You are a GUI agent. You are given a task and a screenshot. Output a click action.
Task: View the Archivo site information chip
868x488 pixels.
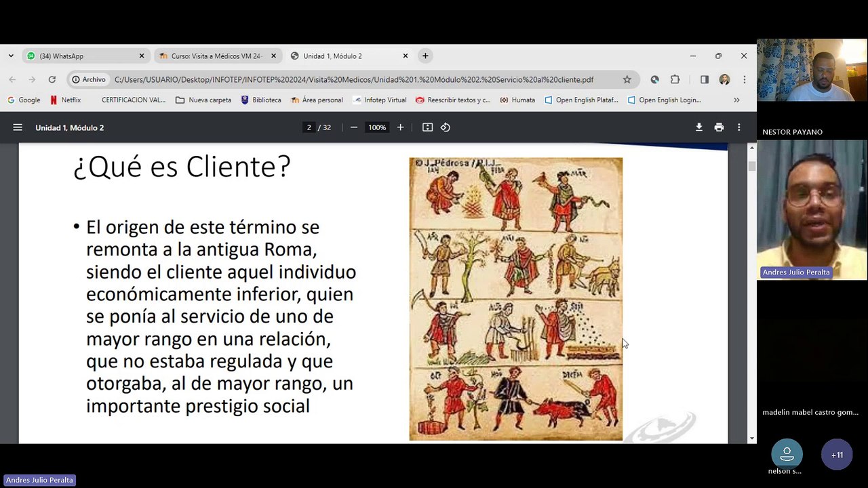89,79
